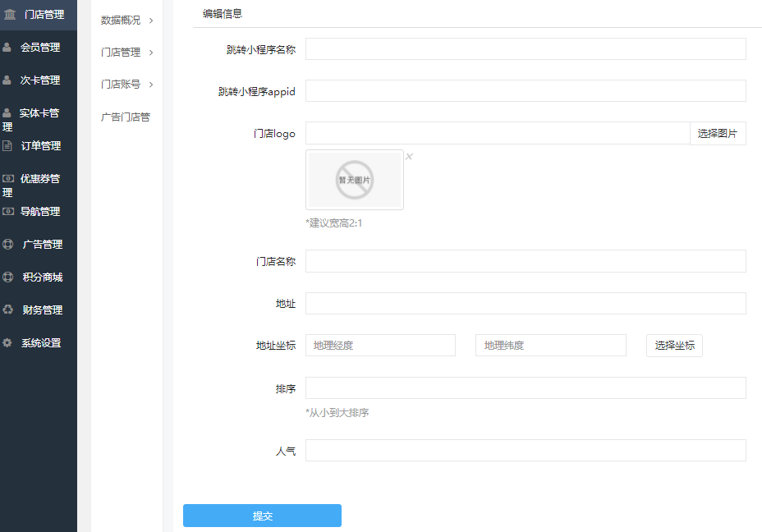Focus the 排序 input field
This screenshot has width=762, height=532.
(x=526, y=388)
